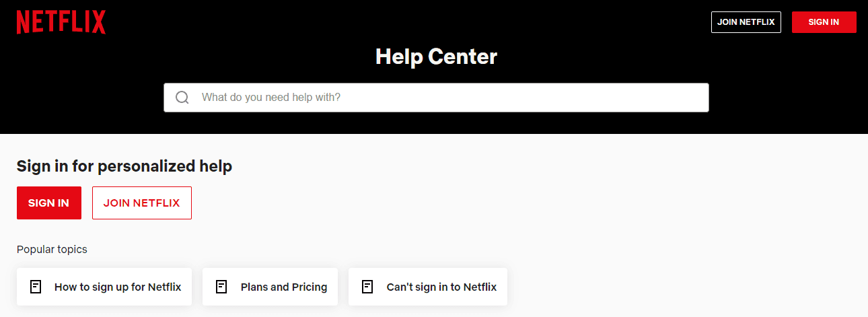Focus the Help Center search field
This screenshot has height=317, width=868.
click(x=444, y=98)
